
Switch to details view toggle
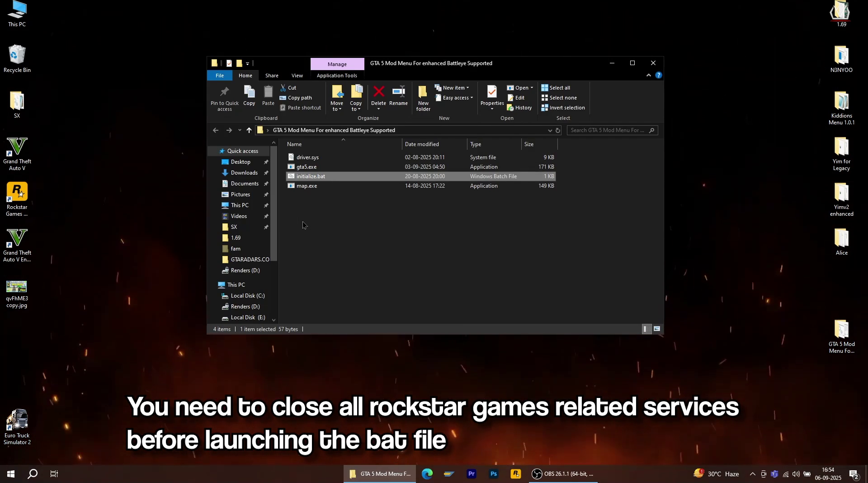tap(646, 329)
